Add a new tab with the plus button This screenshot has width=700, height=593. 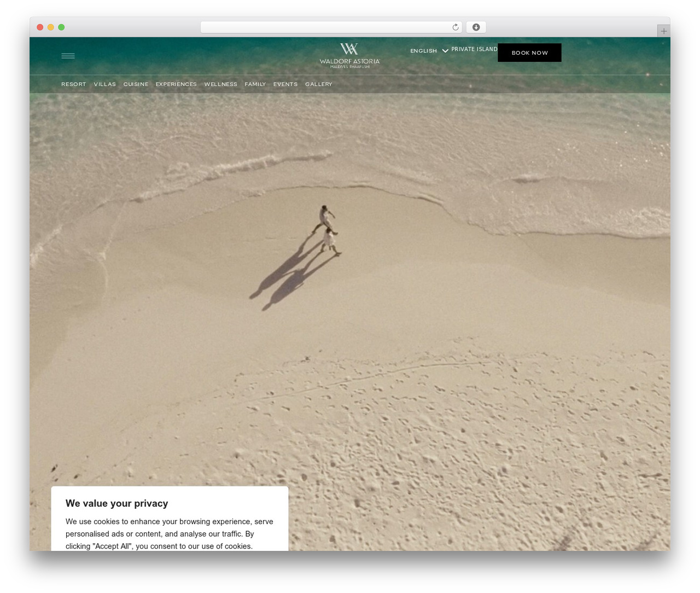tap(663, 31)
